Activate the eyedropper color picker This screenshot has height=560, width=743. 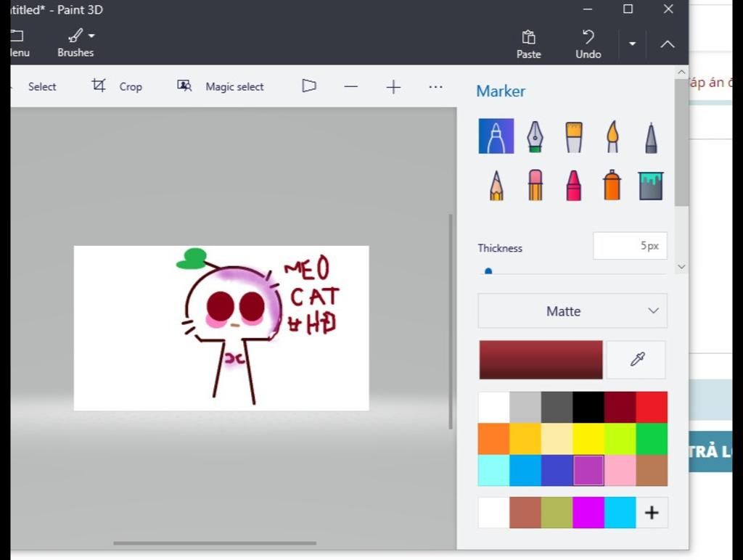pos(636,360)
